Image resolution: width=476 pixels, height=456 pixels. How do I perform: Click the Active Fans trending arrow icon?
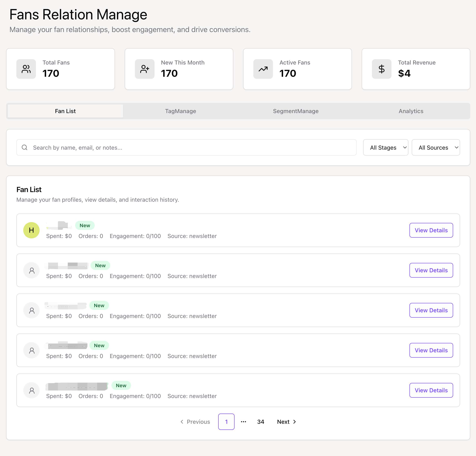pos(263,69)
